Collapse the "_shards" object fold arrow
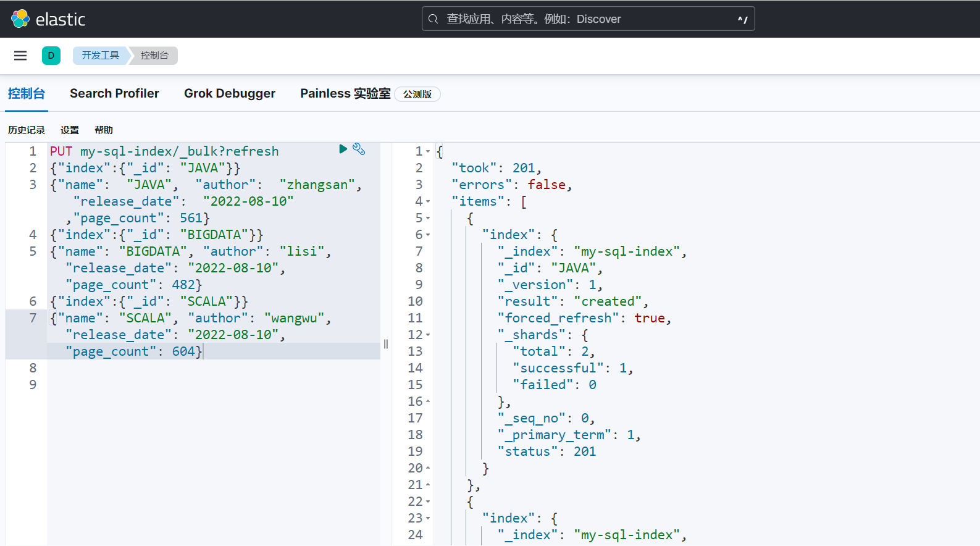This screenshot has width=980, height=546. [428, 335]
